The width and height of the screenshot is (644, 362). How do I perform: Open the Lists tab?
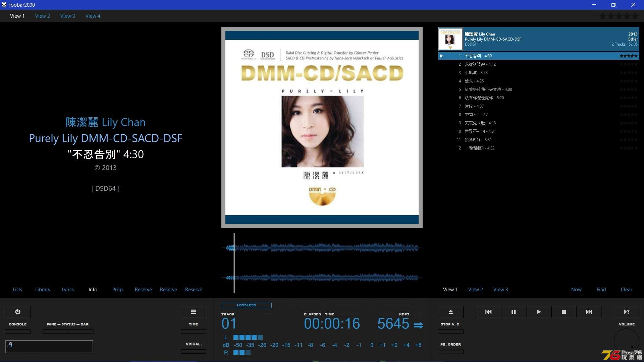[x=17, y=290]
